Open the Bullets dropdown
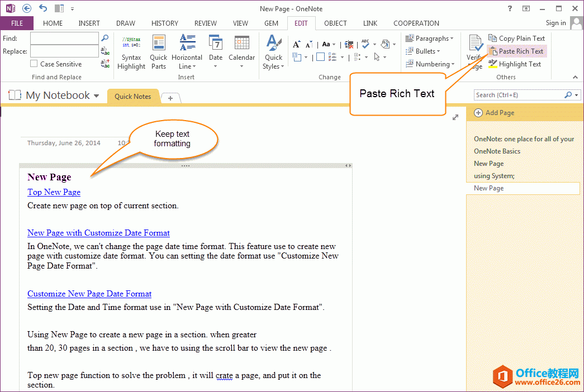Viewport: 584px width, 392px height. pos(422,51)
